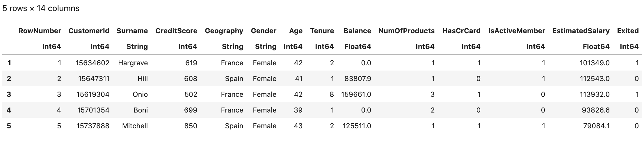This screenshot has width=644, height=144.
Task: Select the Geography column header
Action: [x=224, y=31]
